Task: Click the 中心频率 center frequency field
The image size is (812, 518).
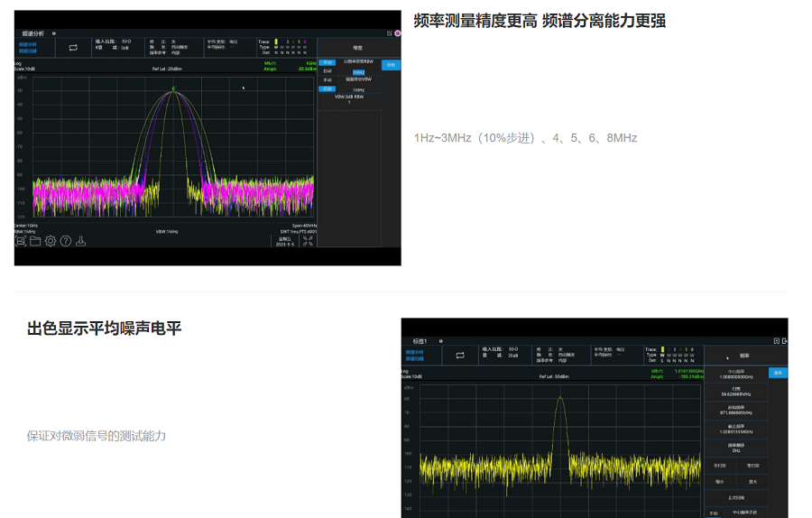Action: click(x=736, y=374)
